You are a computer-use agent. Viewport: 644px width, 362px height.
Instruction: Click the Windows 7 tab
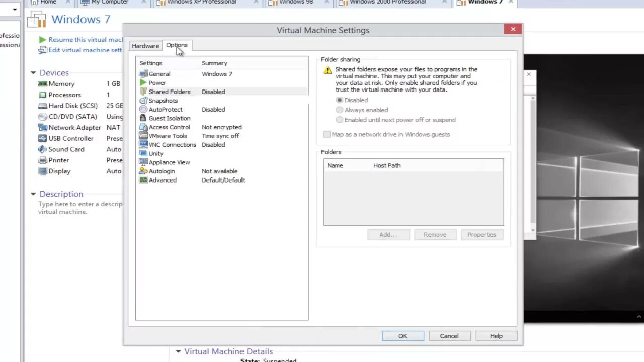click(x=485, y=3)
